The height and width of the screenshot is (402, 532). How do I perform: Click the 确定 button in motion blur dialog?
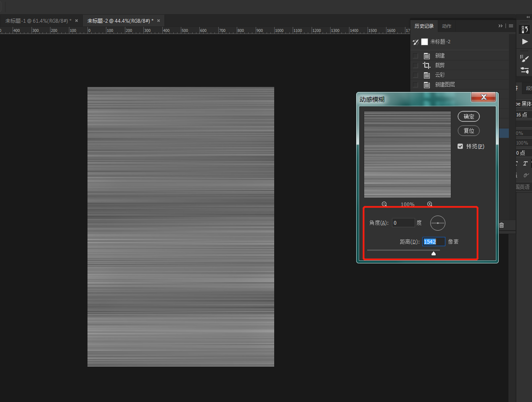[468, 116]
